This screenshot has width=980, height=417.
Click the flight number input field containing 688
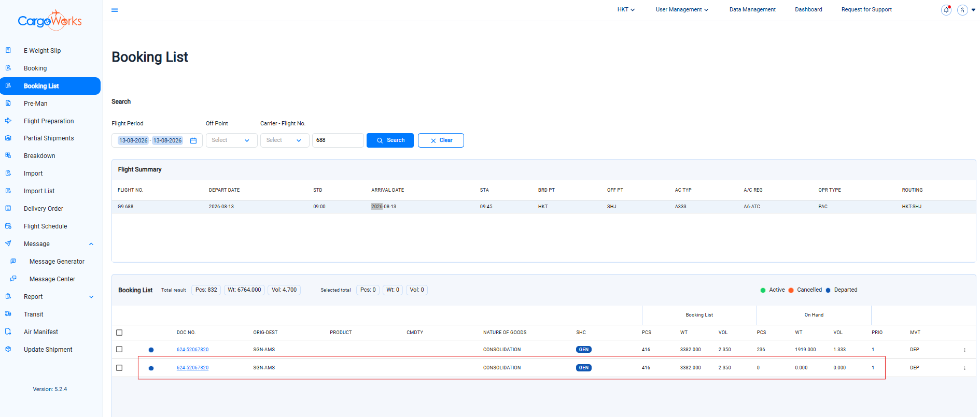[338, 140]
